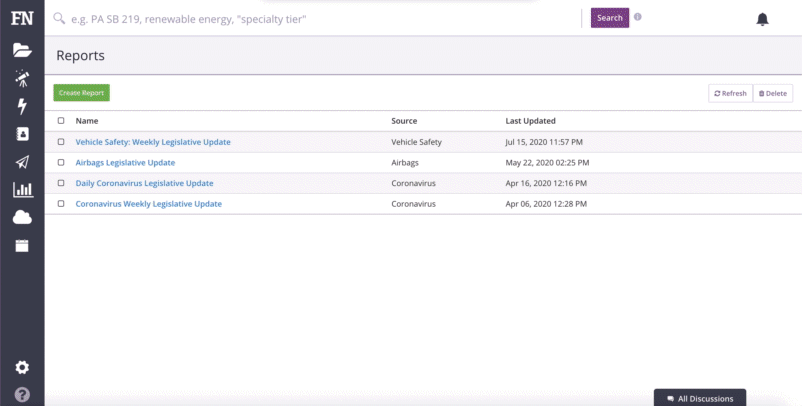Check the Vehicle Safety report checkbox

[x=61, y=142]
